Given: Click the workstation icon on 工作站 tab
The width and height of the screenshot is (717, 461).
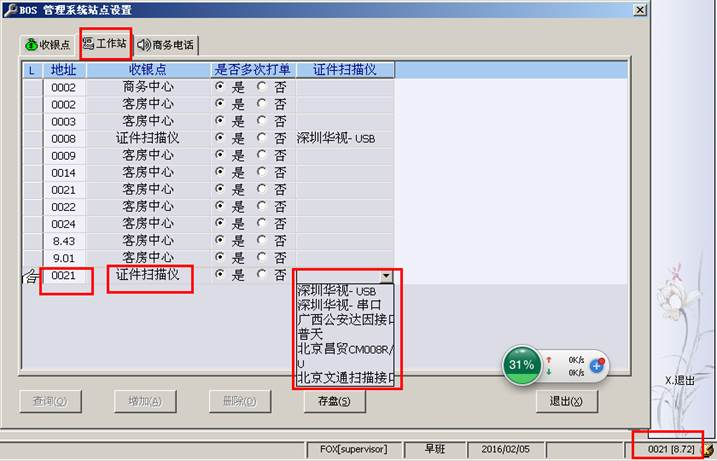Looking at the screenshot, I should pyautogui.click(x=89, y=44).
